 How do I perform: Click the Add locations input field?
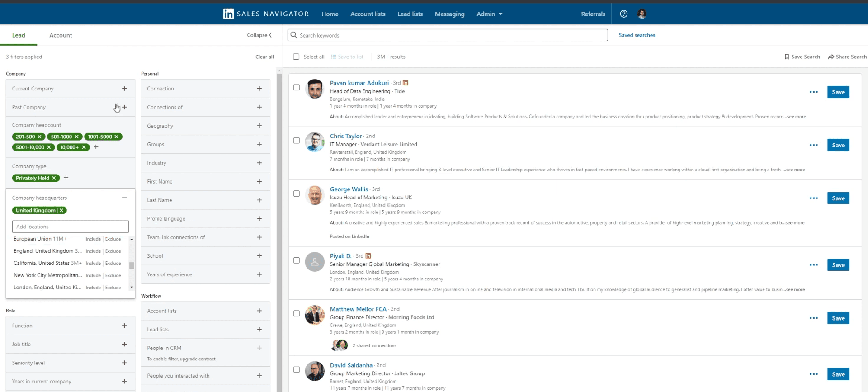click(x=71, y=227)
